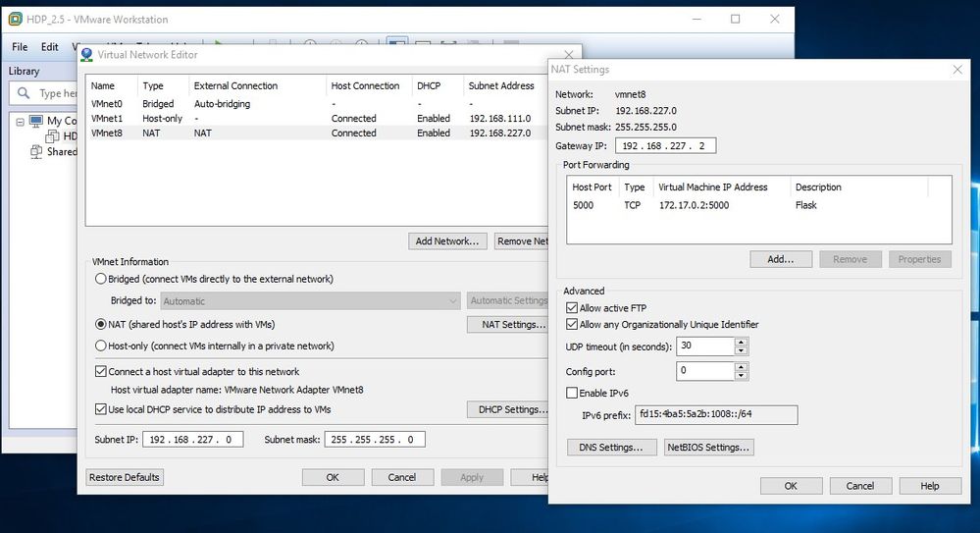Decrease UDP timeout with down arrow
980x533 pixels.
point(742,350)
